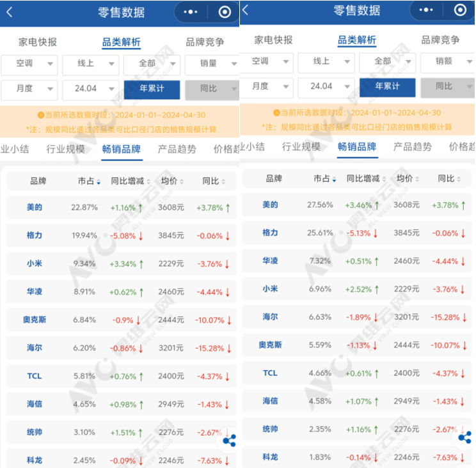Click the share icon beside the 统帅 2.35% row

click(465, 437)
